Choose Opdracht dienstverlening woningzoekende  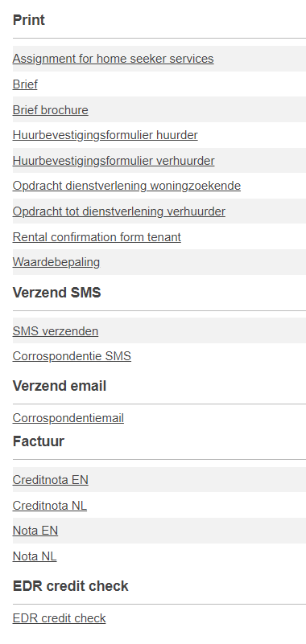[x=126, y=186]
